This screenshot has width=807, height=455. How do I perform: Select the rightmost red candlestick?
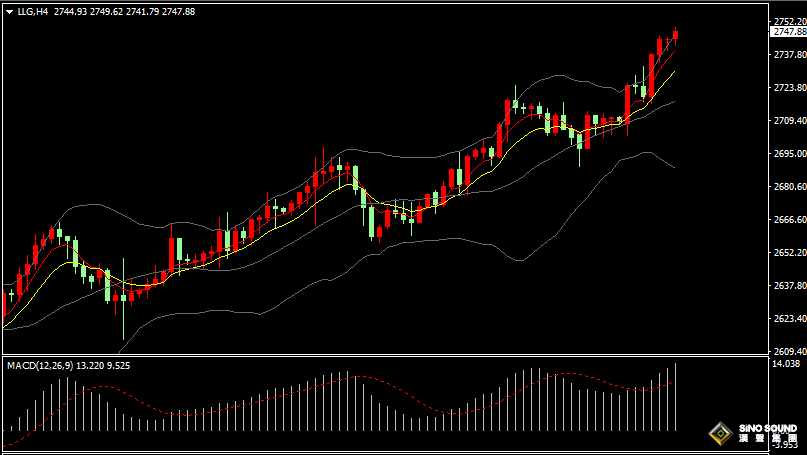[x=676, y=36]
